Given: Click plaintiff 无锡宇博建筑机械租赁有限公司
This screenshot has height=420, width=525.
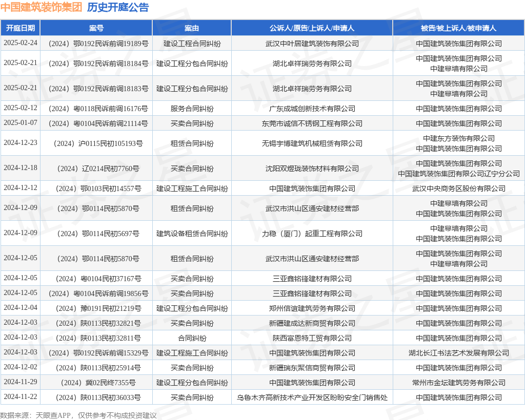Looking at the screenshot, I should [312, 143].
